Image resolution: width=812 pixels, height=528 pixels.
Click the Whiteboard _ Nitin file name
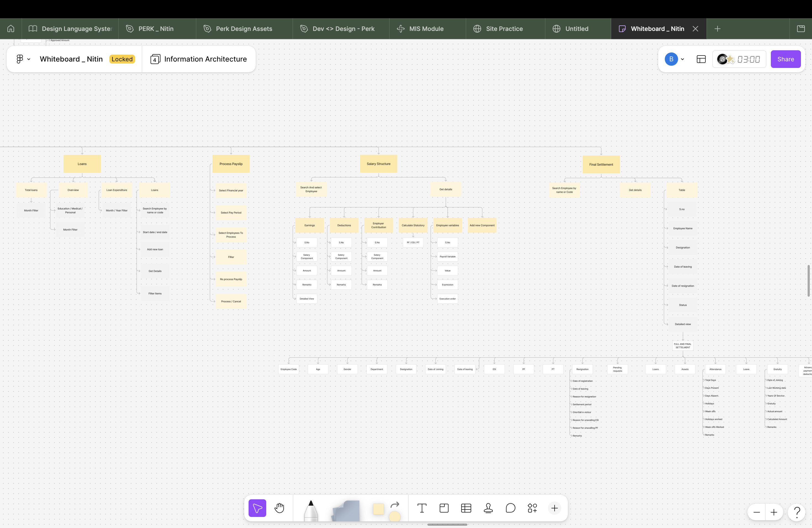(x=71, y=59)
